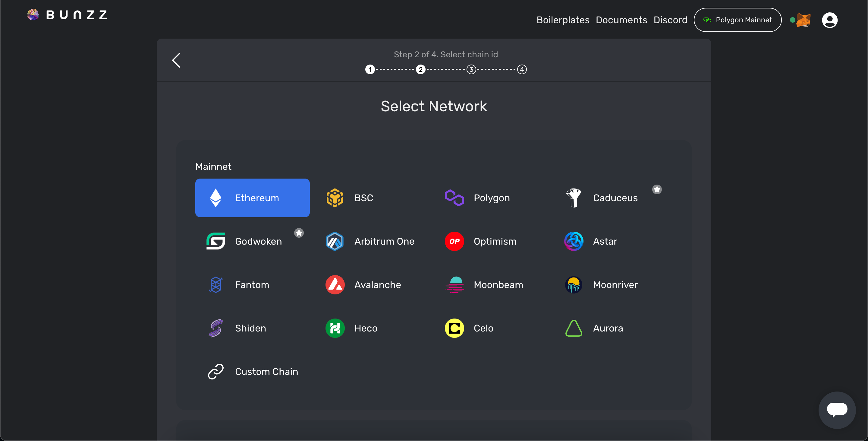Select the Polygon network logo

(454, 198)
